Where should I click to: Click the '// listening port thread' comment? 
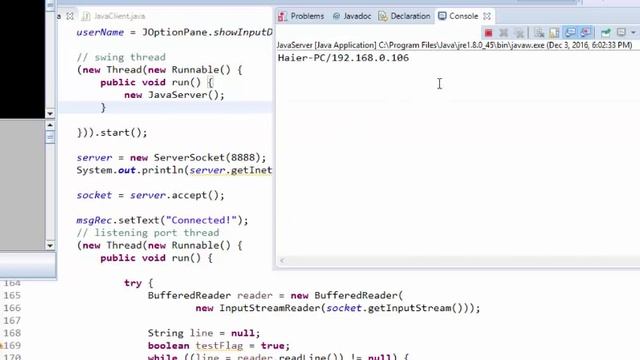148,233
